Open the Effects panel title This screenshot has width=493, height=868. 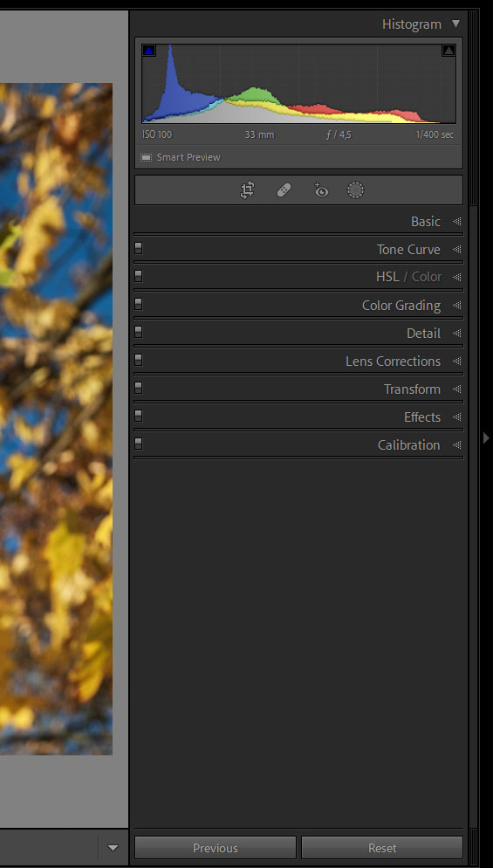pos(422,417)
